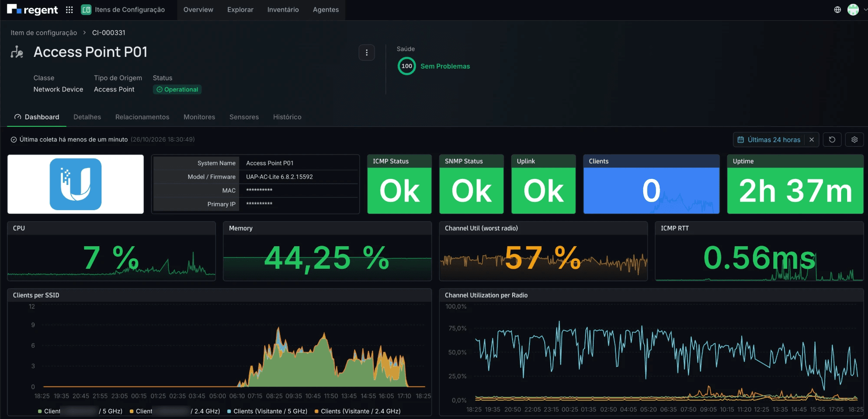Open the user avatar menu
This screenshot has width=868, height=419.
853,10
